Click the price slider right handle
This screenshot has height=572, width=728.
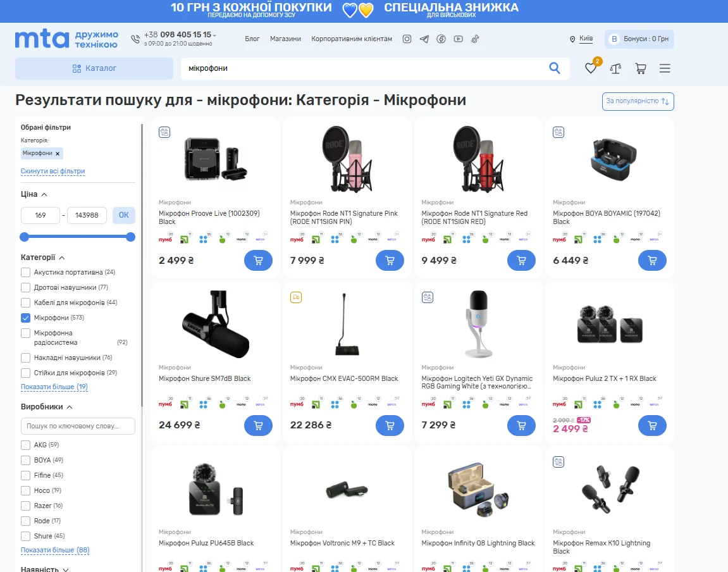[x=130, y=237]
